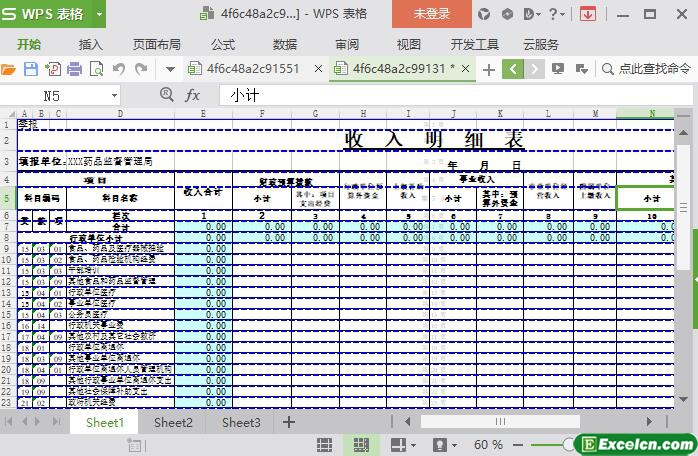Image resolution: width=698 pixels, height=456 pixels.
Task: Open the 视图 ribbon tab
Action: (x=409, y=45)
